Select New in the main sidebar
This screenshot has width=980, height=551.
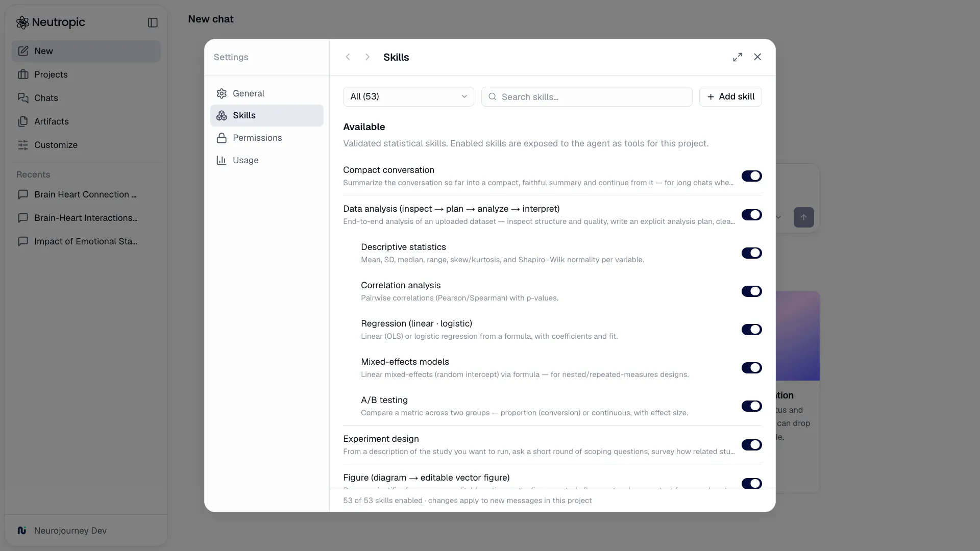pyautogui.click(x=86, y=51)
